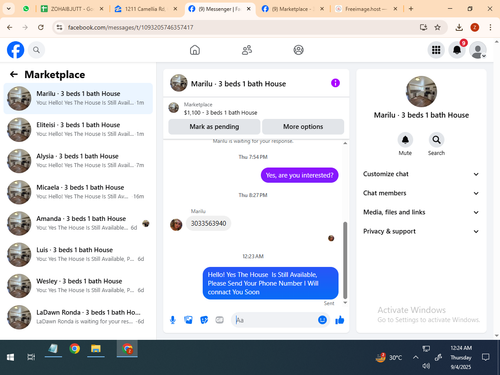Click Marilu's sender avatar beside phone number
Screen dimensions: 500x375
click(176, 225)
